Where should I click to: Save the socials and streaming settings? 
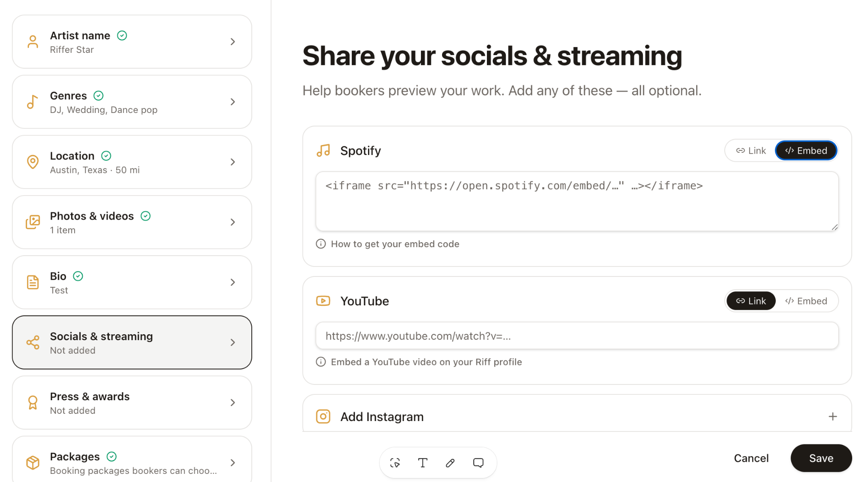821,458
